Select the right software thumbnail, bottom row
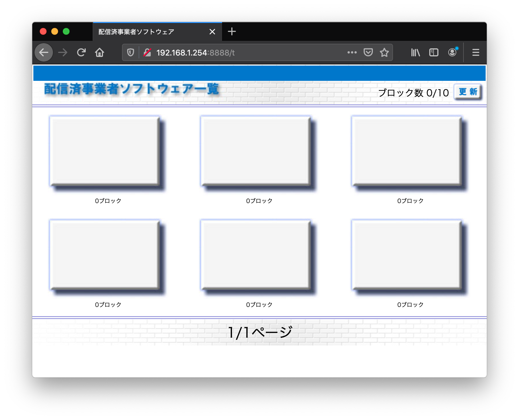The image size is (519, 420). (410, 257)
